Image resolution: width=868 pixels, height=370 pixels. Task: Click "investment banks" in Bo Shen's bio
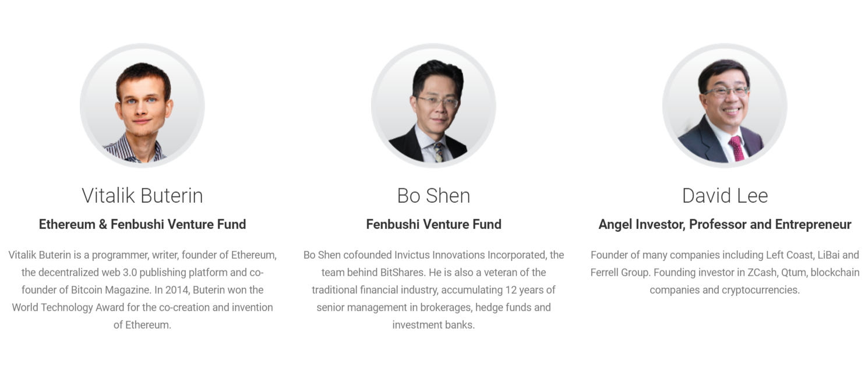(x=433, y=325)
